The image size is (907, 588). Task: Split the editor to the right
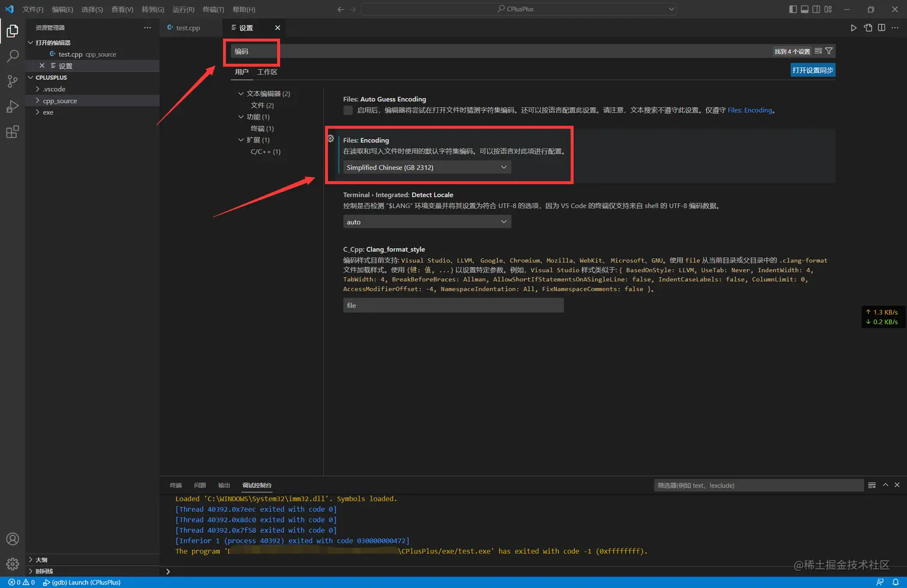pos(881,28)
